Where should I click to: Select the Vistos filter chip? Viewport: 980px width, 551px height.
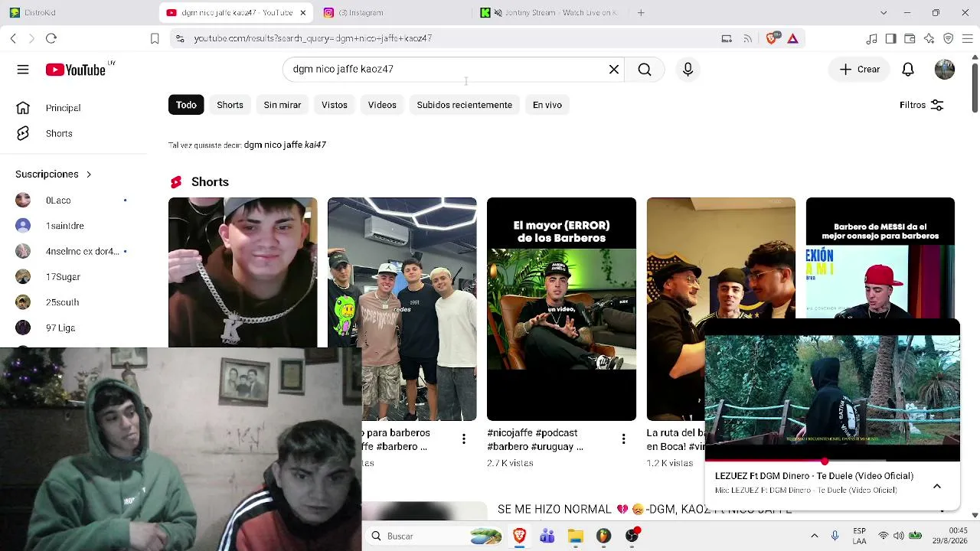pyautogui.click(x=335, y=105)
